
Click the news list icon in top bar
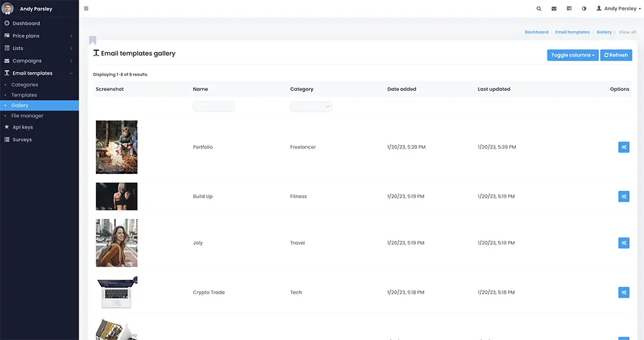click(569, 8)
